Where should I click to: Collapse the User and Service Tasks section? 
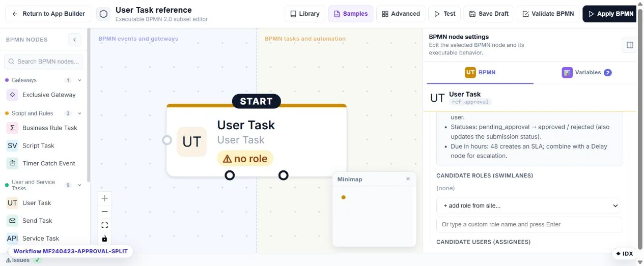click(x=79, y=185)
